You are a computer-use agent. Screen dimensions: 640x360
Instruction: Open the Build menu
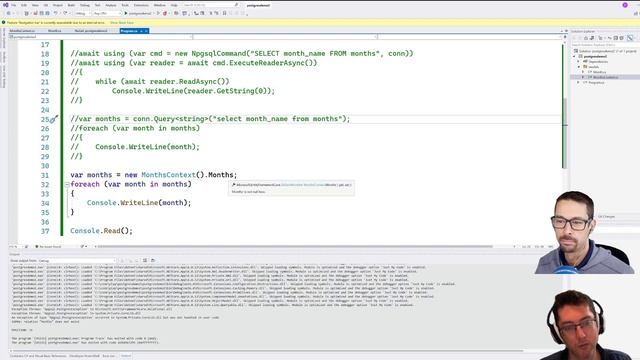(71, 5)
